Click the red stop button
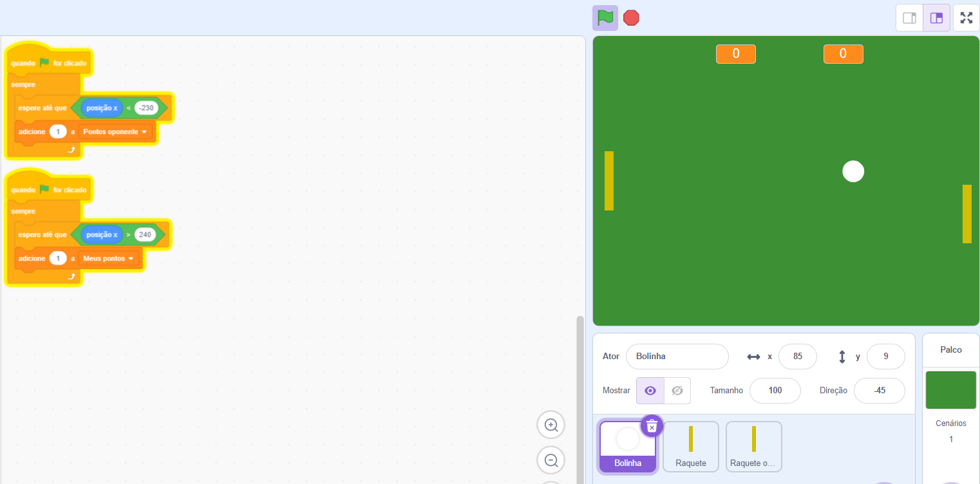This screenshot has width=980, height=484. coord(631,18)
